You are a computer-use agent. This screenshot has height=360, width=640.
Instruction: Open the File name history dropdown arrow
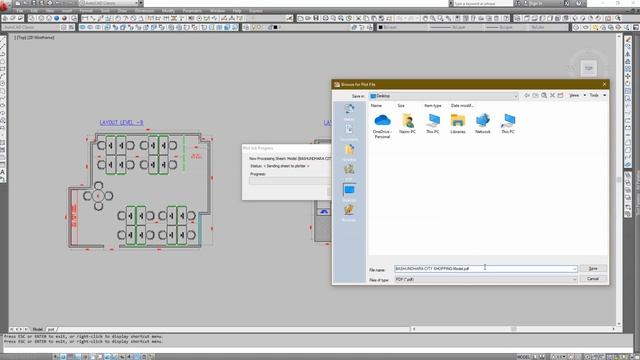click(574, 269)
